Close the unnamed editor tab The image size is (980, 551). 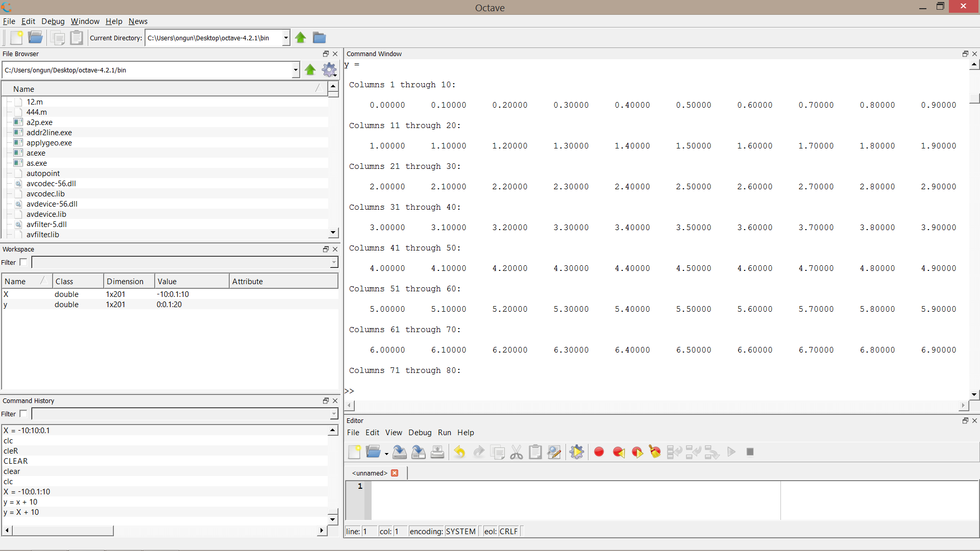pos(395,473)
